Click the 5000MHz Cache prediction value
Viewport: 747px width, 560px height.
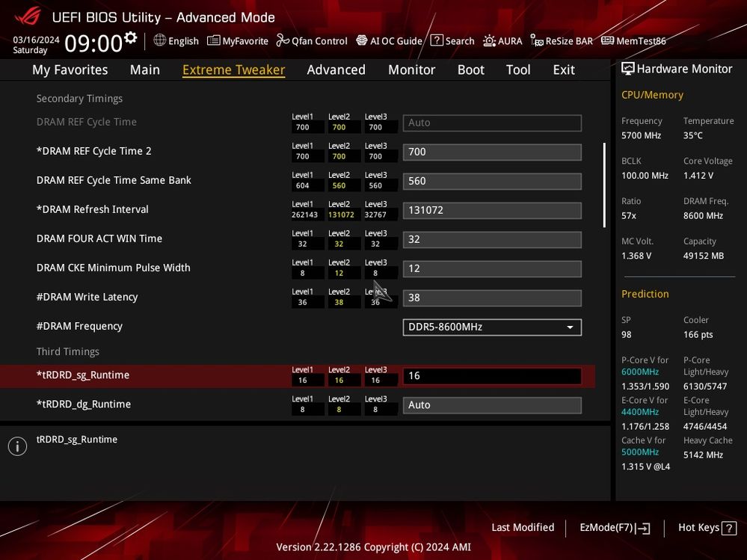640,452
